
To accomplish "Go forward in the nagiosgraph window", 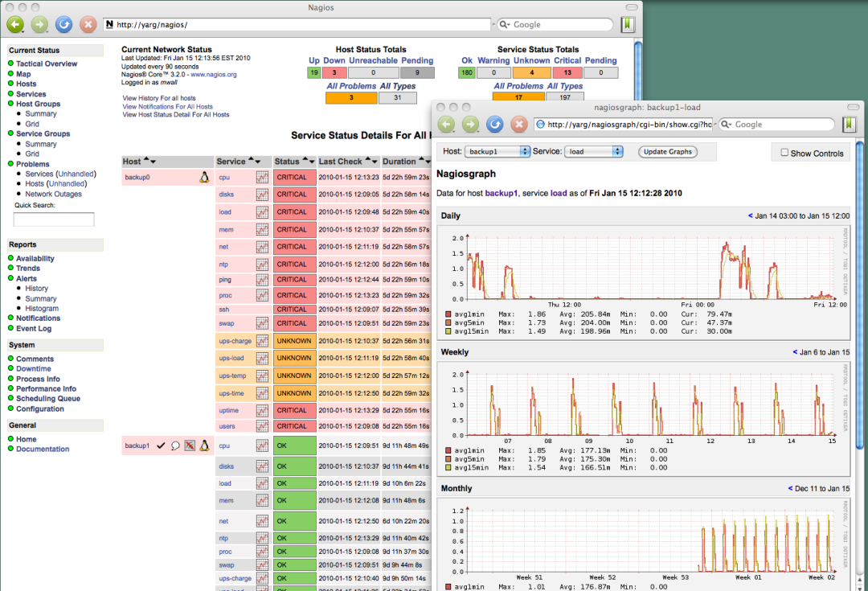I will pyautogui.click(x=470, y=124).
